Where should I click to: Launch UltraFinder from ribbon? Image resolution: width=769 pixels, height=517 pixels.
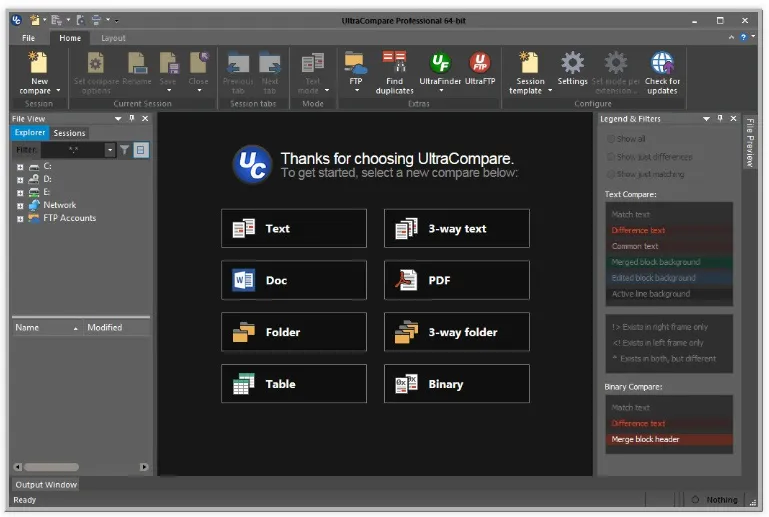pyautogui.click(x=440, y=63)
